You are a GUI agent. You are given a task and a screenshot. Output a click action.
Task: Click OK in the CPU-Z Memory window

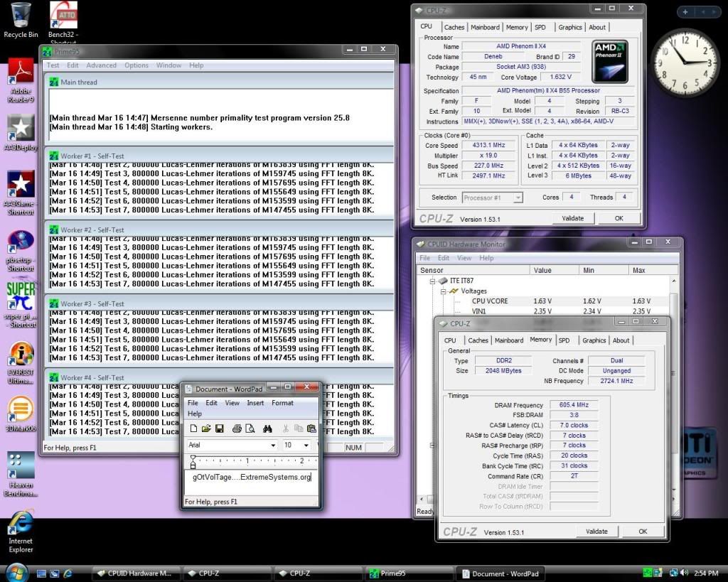[643, 531]
